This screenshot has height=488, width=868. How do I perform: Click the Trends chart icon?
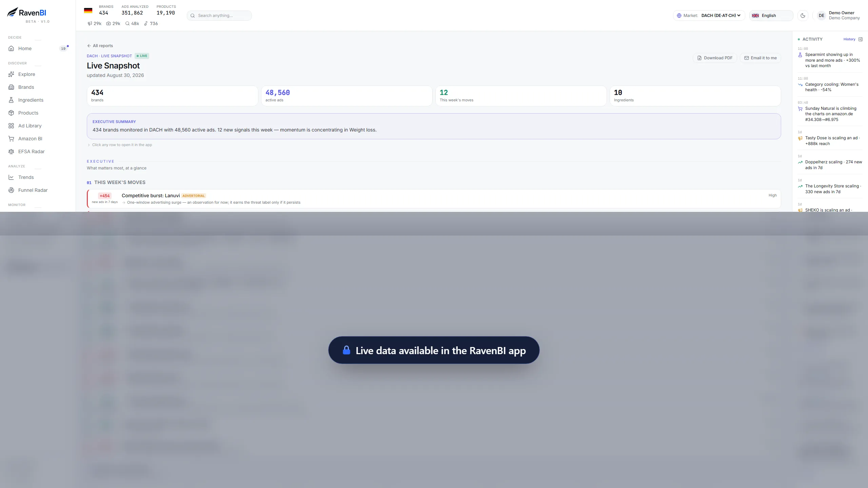tap(11, 177)
